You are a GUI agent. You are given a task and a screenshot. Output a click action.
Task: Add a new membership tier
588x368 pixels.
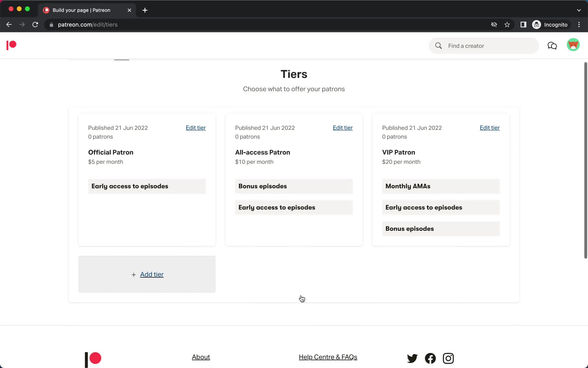147,274
